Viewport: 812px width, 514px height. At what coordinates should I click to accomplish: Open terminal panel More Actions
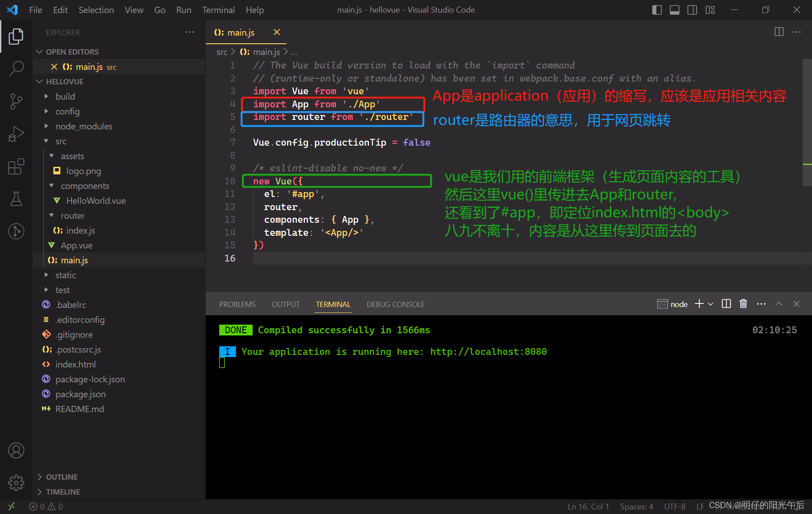[761, 304]
